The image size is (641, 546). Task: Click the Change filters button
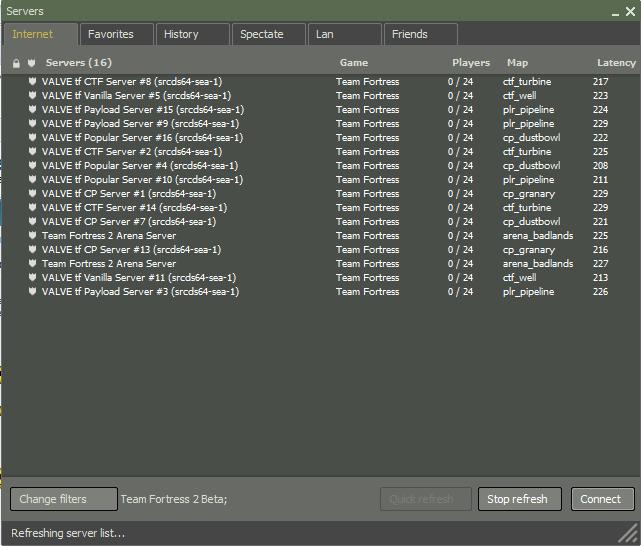[x=64, y=499]
